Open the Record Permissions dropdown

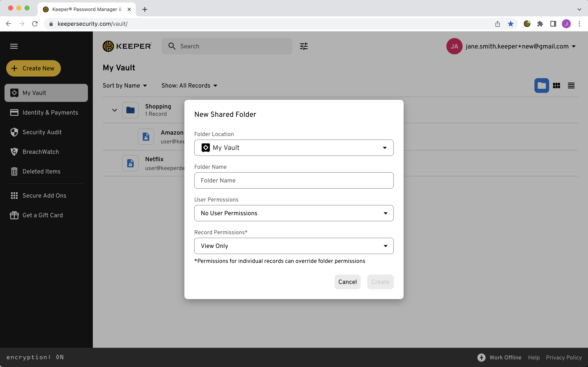click(x=294, y=246)
